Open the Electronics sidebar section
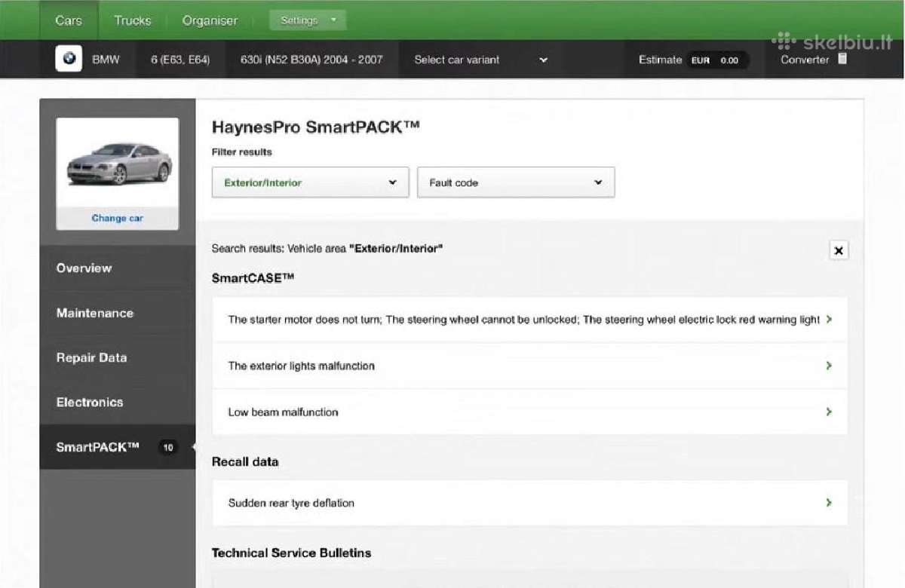This screenshot has height=588, width=905. [118, 402]
